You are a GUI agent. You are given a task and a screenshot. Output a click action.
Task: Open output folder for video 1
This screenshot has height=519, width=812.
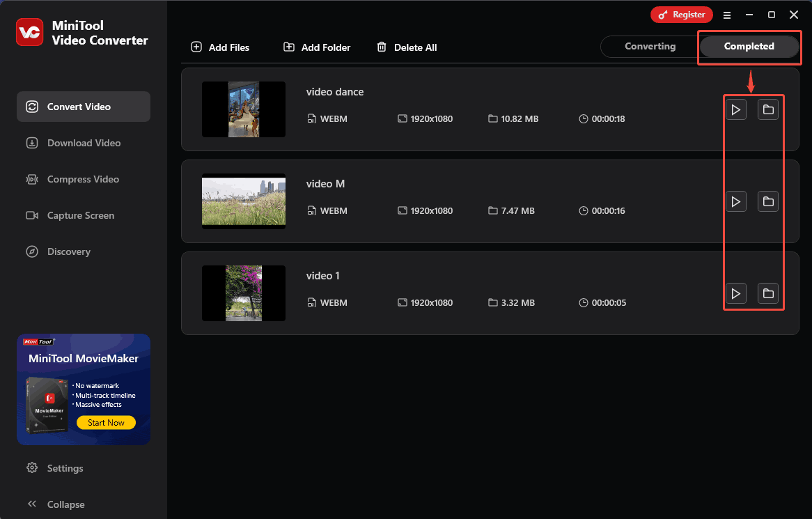768,294
